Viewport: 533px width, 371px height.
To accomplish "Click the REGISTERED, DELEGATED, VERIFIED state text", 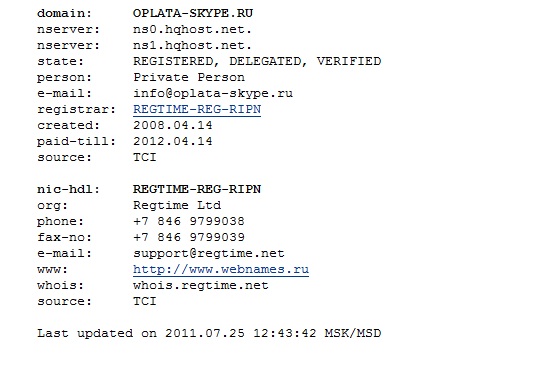I will click(257, 62).
